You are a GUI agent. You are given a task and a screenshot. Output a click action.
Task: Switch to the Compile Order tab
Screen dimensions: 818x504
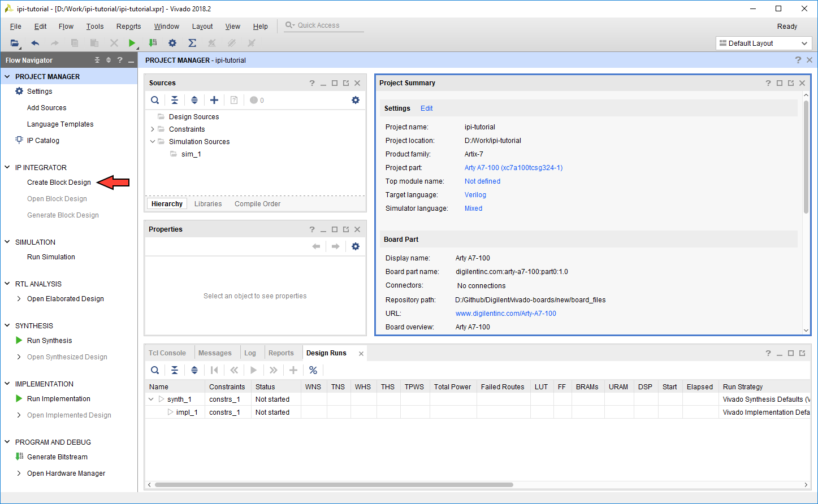coord(257,204)
